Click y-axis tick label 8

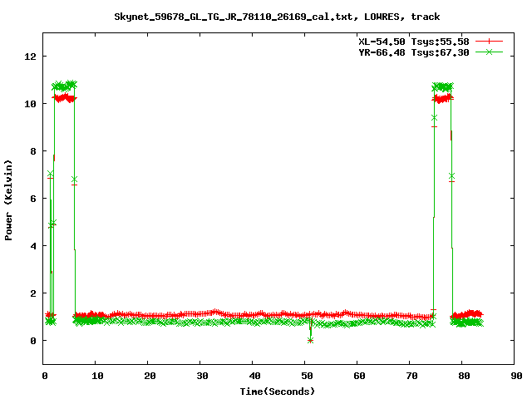pos(33,151)
